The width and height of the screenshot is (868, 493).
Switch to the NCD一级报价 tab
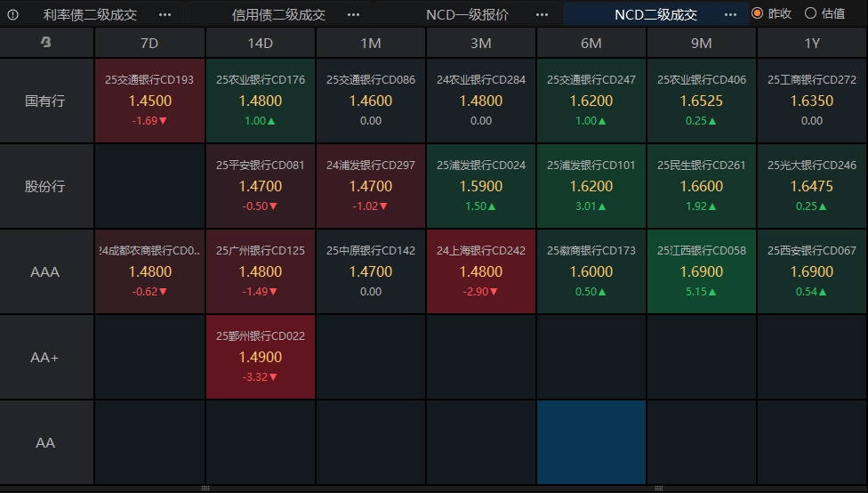coord(467,14)
